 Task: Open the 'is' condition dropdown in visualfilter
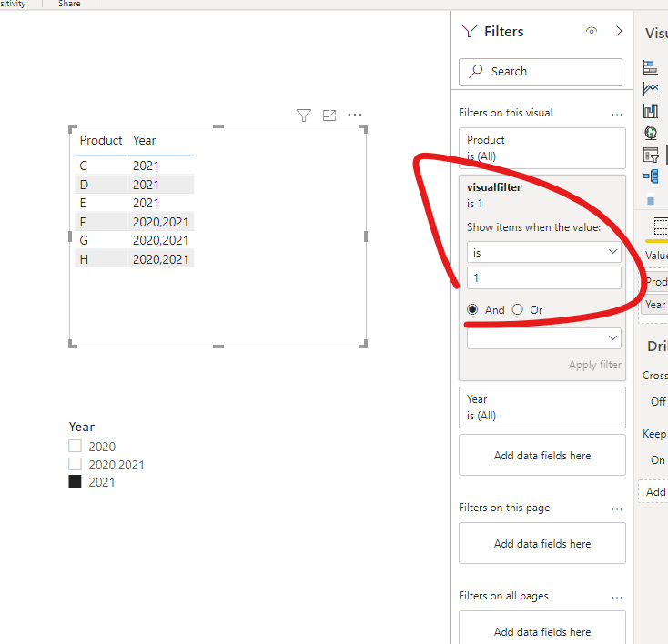(543, 252)
